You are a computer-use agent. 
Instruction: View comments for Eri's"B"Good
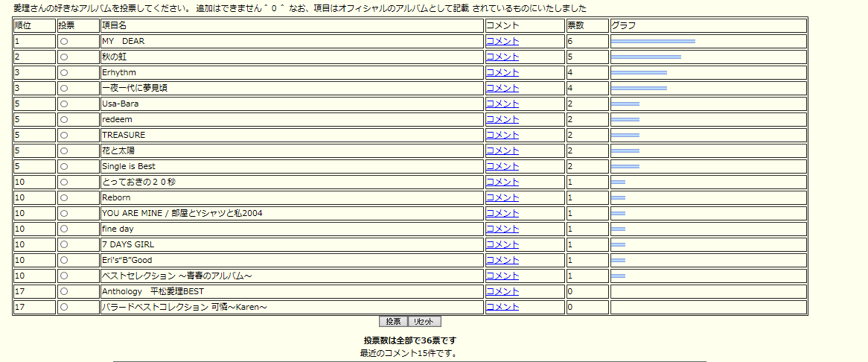(x=502, y=261)
